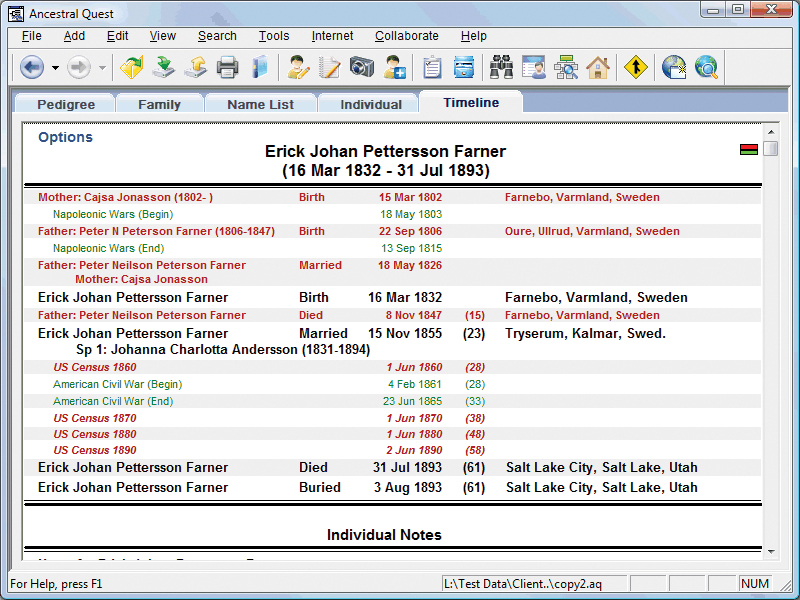The image size is (800, 600).
Task: Click the edit-individual pencil icon
Action: [x=298, y=67]
